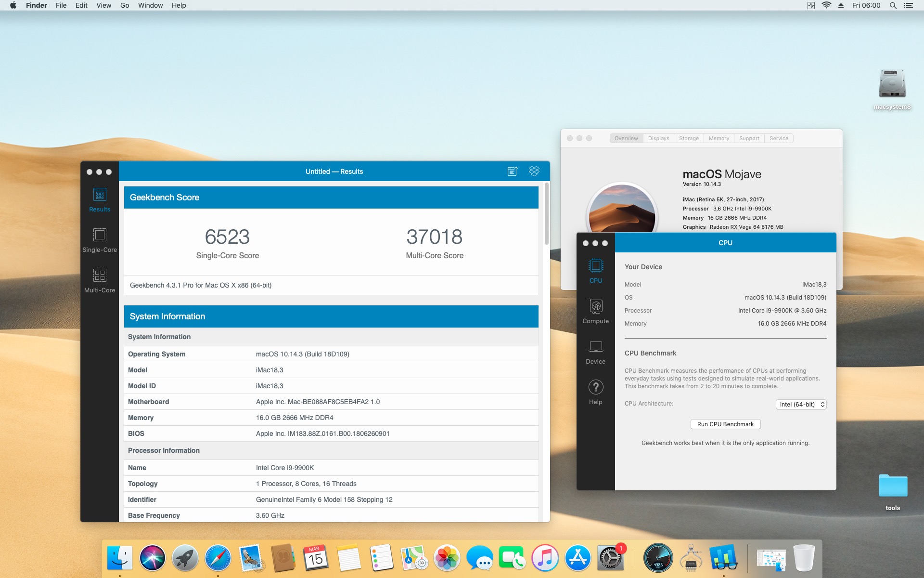Open the Memory tab in About This Mac
The width and height of the screenshot is (924, 578).
point(719,138)
